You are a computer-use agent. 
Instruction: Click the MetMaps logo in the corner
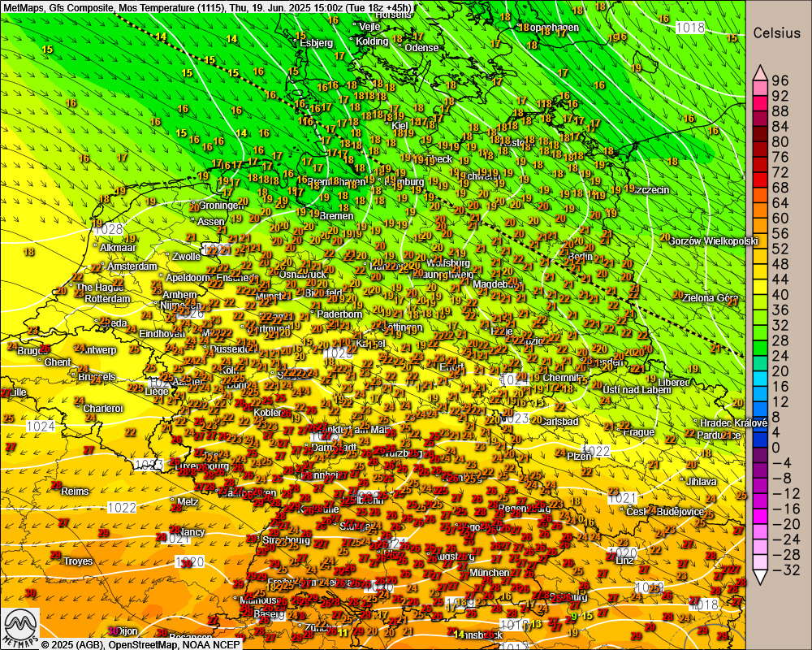pos(19,627)
